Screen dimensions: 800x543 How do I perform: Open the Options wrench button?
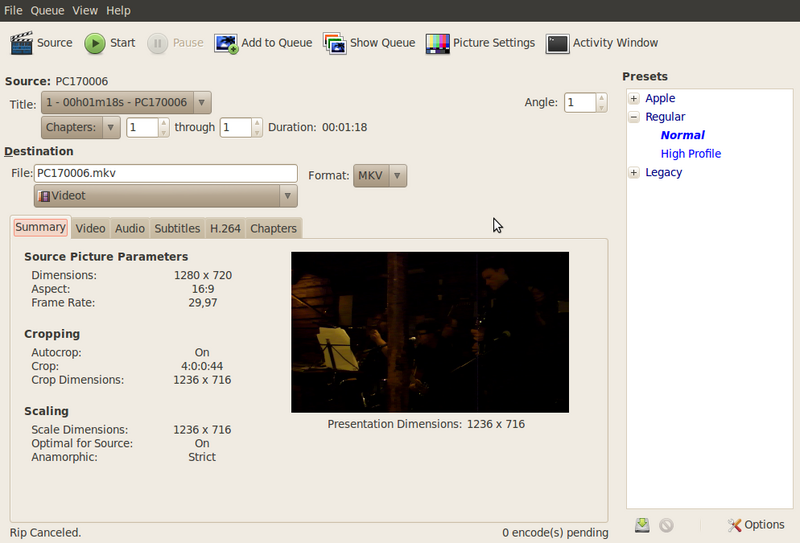(756, 525)
